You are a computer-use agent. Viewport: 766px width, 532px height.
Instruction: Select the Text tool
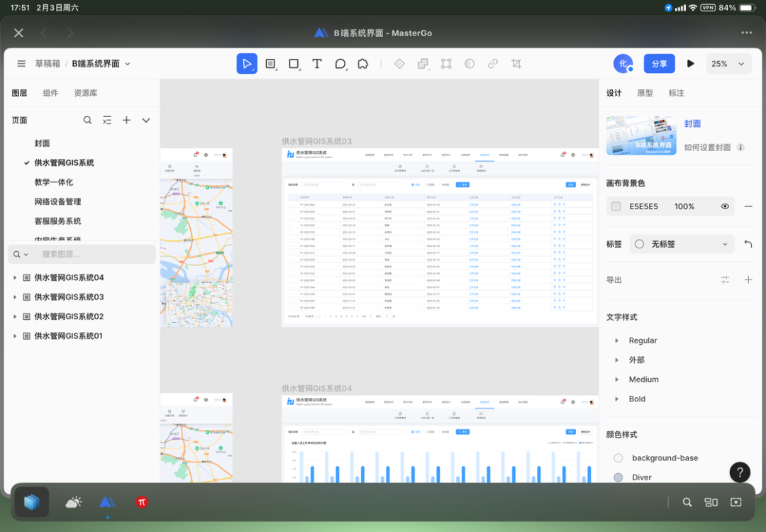[x=317, y=64]
